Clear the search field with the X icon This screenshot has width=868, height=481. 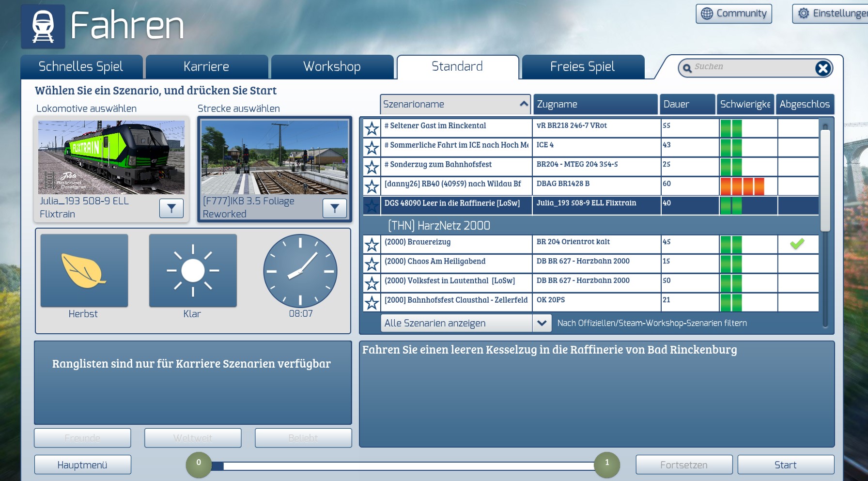[823, 68]
